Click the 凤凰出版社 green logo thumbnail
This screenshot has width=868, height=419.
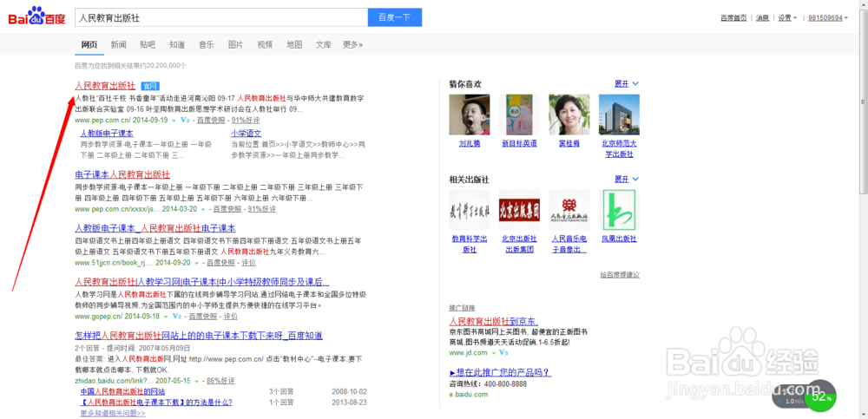(x=619, y=210)
